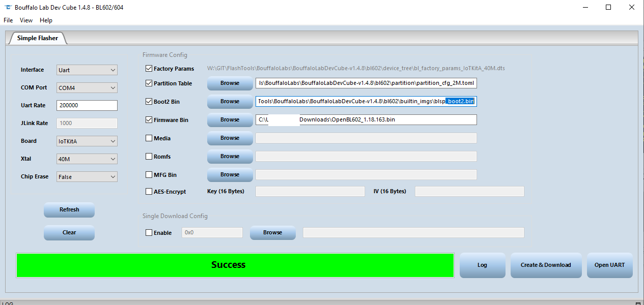Viewport: 644px width, 305px height.
Task: Click the Factory Params dts path text
Action: click(x=356, y=69)
